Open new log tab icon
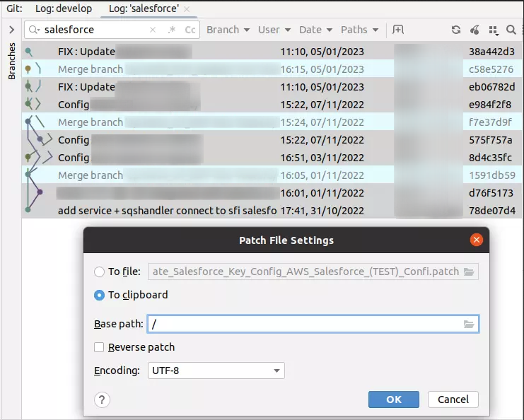Image resolution: width=524 pixels, height=420 pixels. [x=398, y=30]
